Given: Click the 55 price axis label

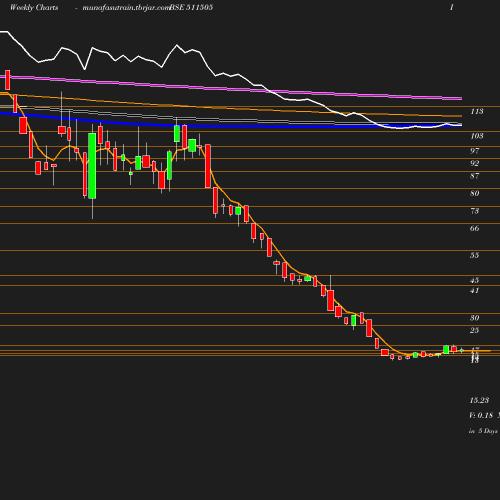Looking at the screenshot, I should (x=475, y=255).
